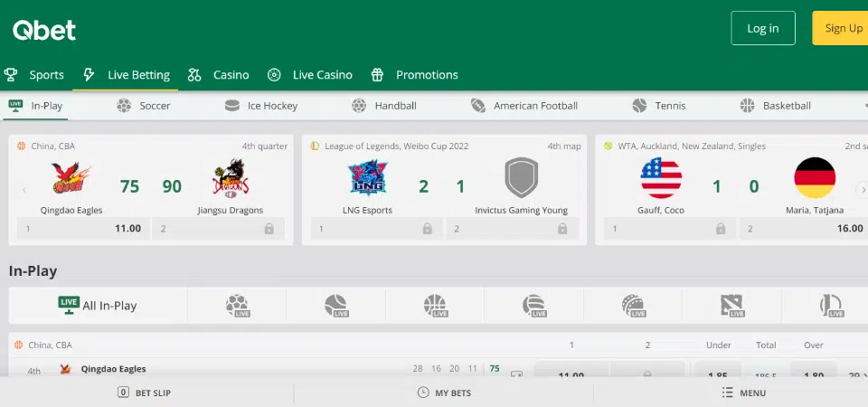The image size is (868, 407).
Task: Click locked odds 1 for Gauff, Coco
Action: point(670,228)
